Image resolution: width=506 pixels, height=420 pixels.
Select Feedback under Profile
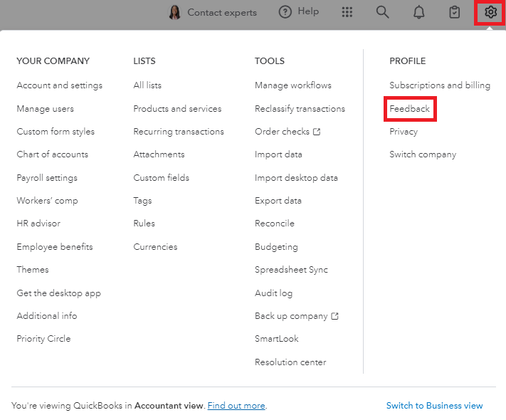(409, 109)
